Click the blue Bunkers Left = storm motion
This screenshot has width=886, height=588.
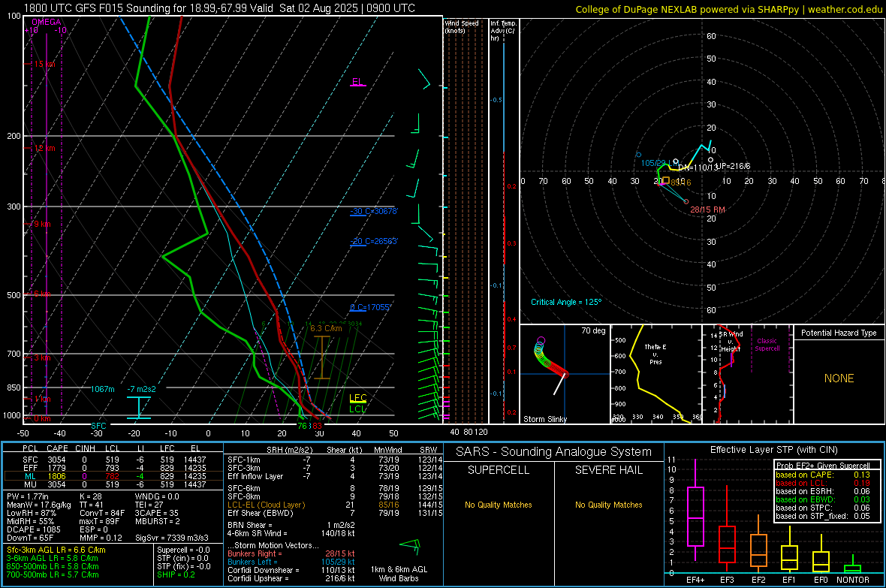pyautogui.click(x=291, y=562)
